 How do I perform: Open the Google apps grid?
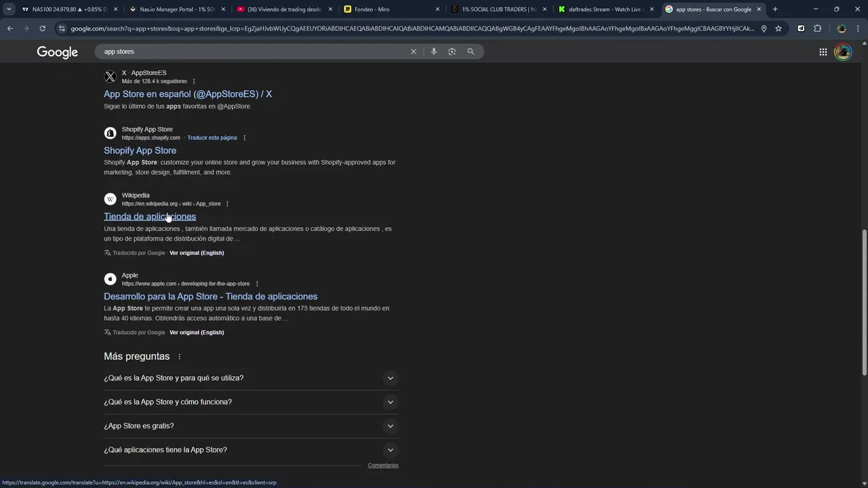(x=823, y=52)
